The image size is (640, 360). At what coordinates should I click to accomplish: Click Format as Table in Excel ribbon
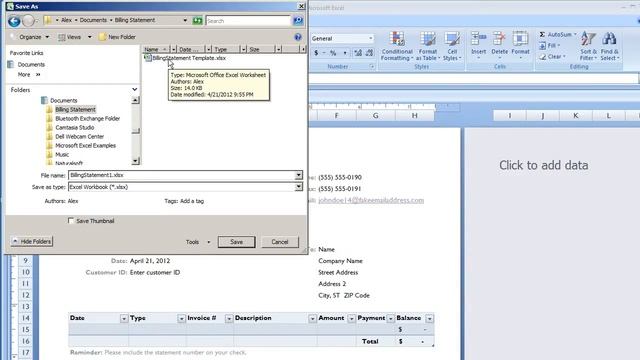[428, 46]
